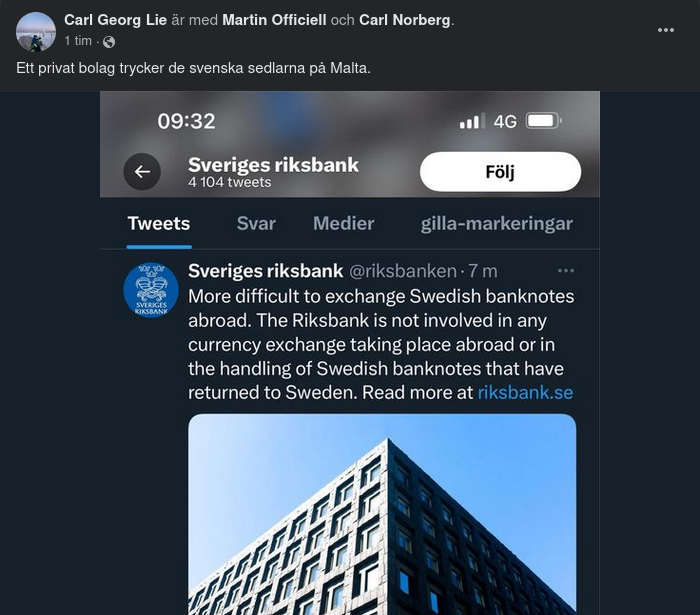Click the public globe audience icon
700x615 pixels.
pyautogui.click(x=109, y=42)
